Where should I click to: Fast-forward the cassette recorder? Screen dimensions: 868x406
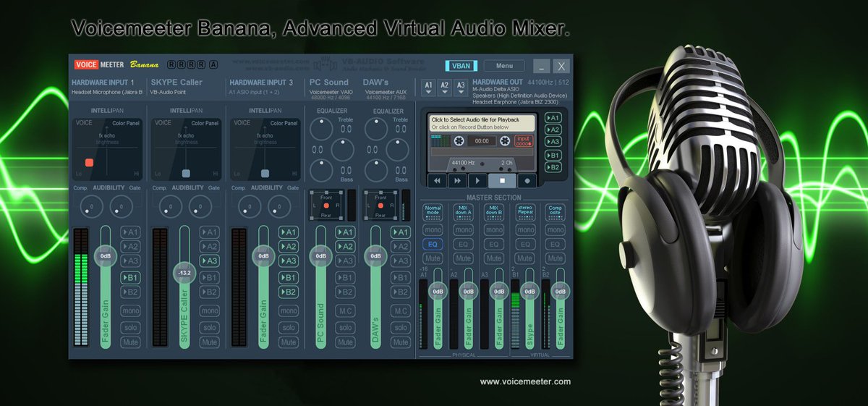click(456, 181)
